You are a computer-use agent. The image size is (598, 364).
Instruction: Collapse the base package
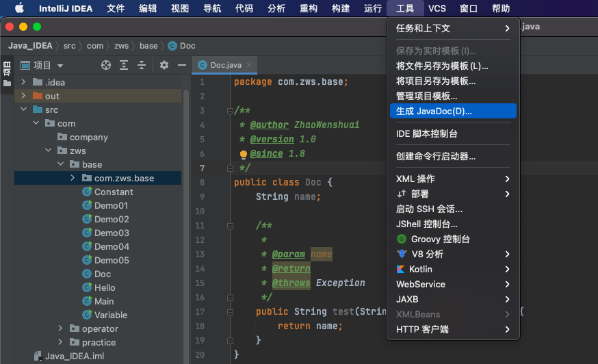60,164
